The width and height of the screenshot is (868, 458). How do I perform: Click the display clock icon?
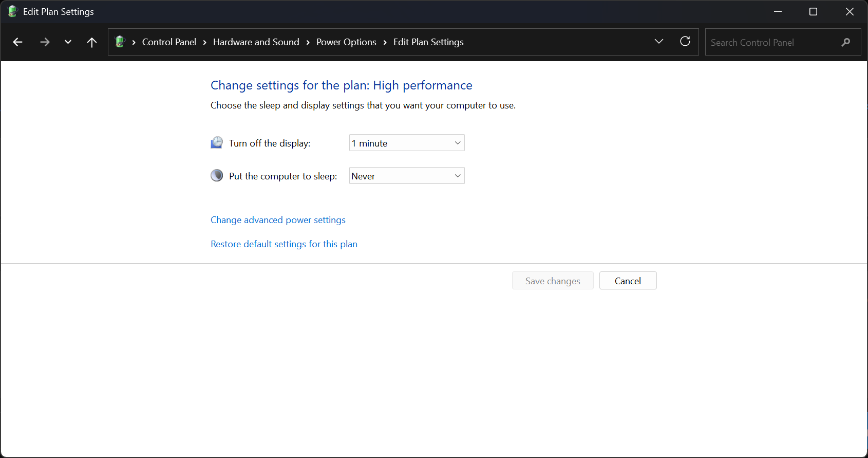tap(217, 143)
